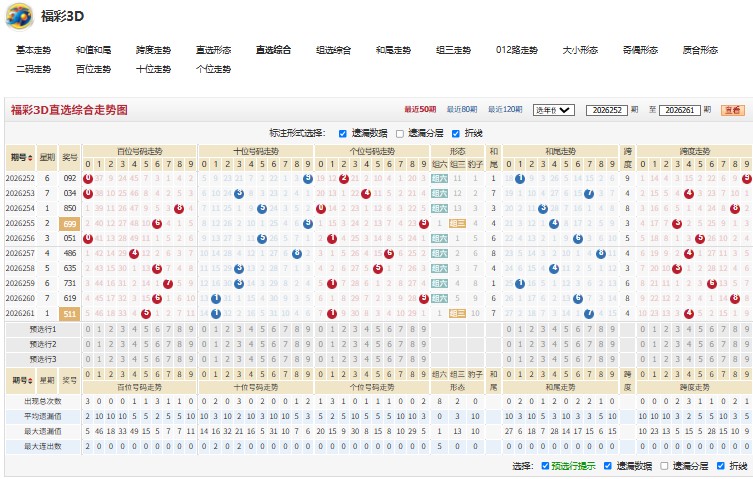This screenshot has width=753, height=479.
Task: Open the 基本走势 menu item
Action: coord(33,50)
